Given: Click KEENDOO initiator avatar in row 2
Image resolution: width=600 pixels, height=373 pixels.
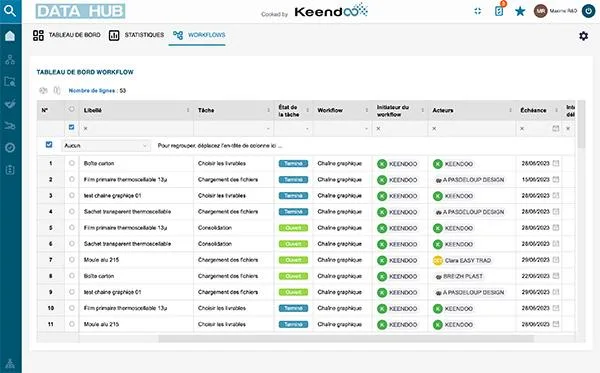Looking at the screenshot, I should 382,180.
